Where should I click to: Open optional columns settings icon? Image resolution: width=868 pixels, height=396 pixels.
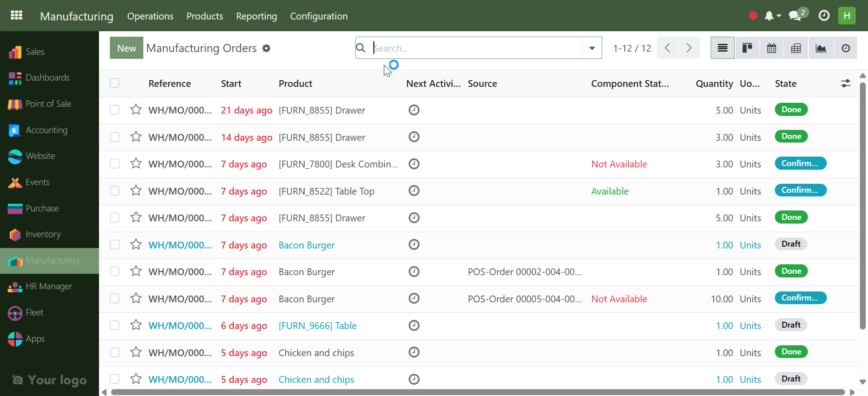tap(845, 83)
